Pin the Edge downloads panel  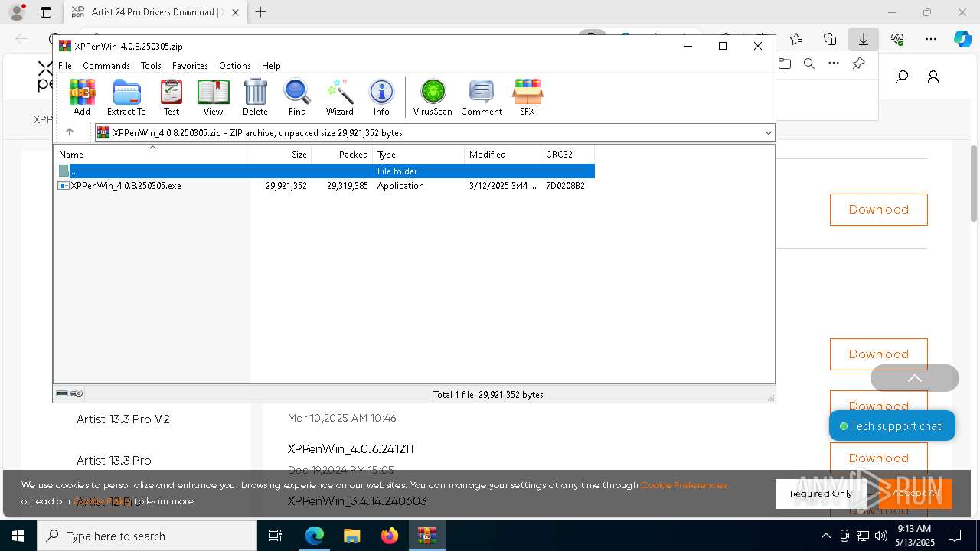(859, 64)
